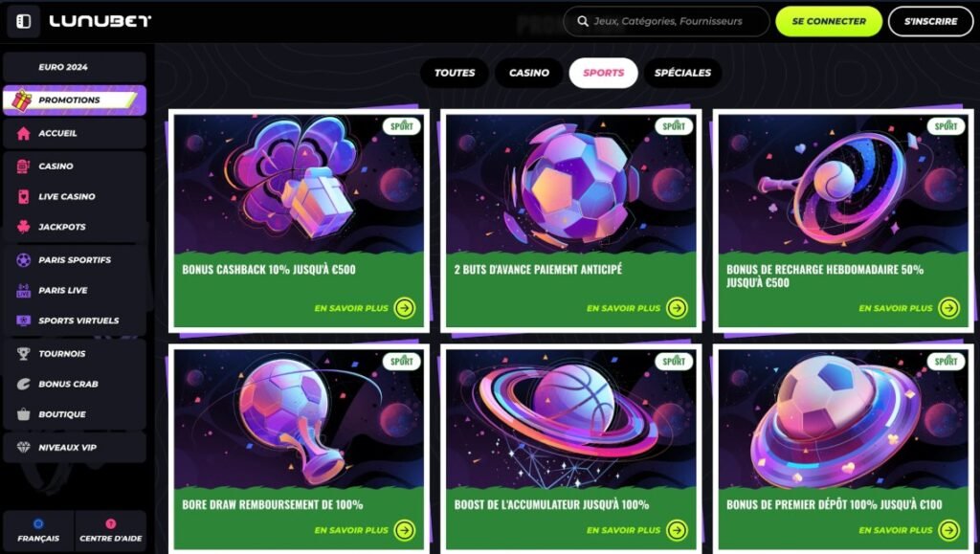Select the Spéciales filter tab
Image resolution: width=980 pixels, height=554 pixels.
pos(682,73)
